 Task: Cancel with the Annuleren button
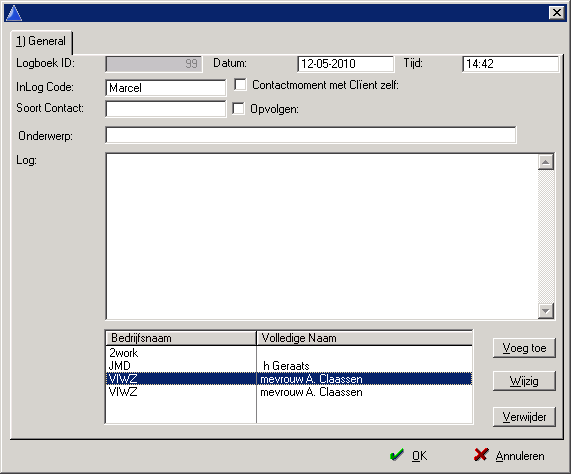pos(510,455)
